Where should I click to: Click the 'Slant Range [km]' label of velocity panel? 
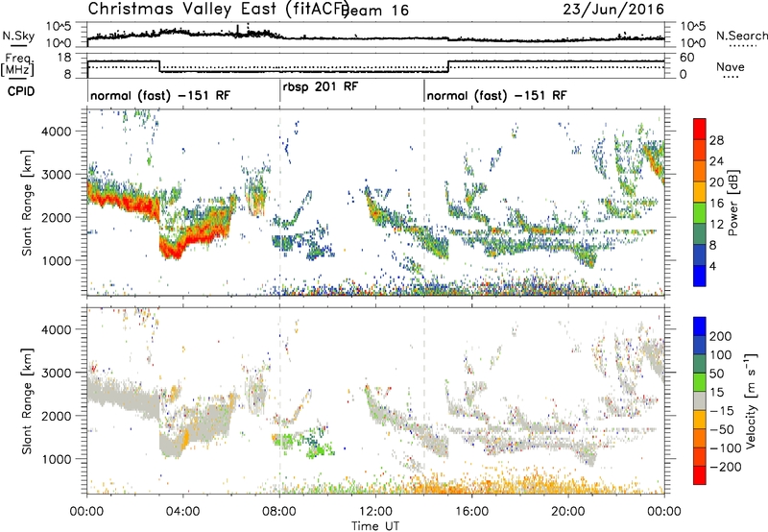(x=27, y=401)
